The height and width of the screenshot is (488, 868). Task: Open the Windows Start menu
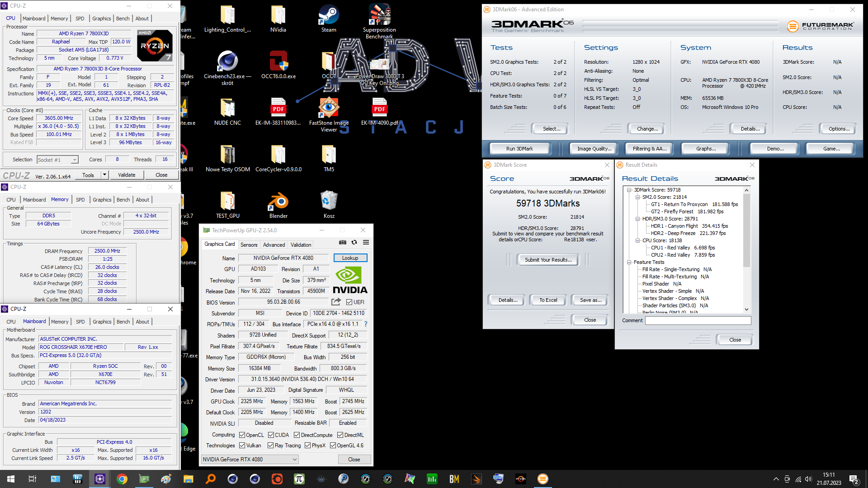(x=11, y=479)
